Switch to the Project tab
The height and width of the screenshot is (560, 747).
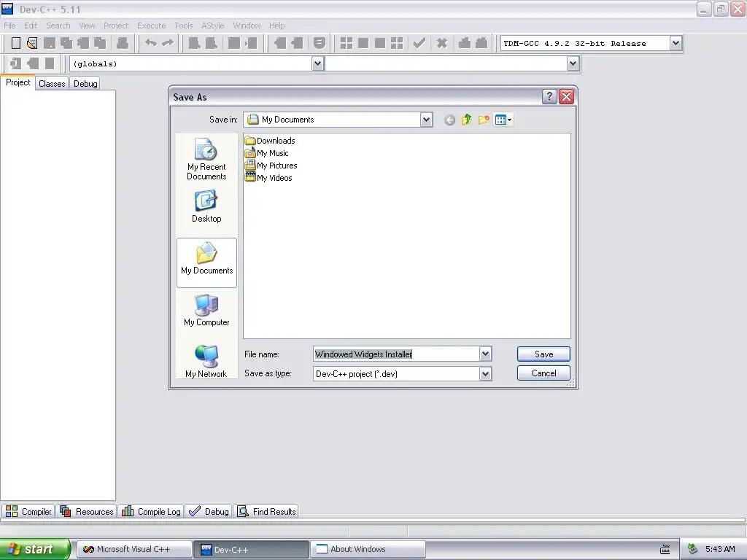click(18, 82)
